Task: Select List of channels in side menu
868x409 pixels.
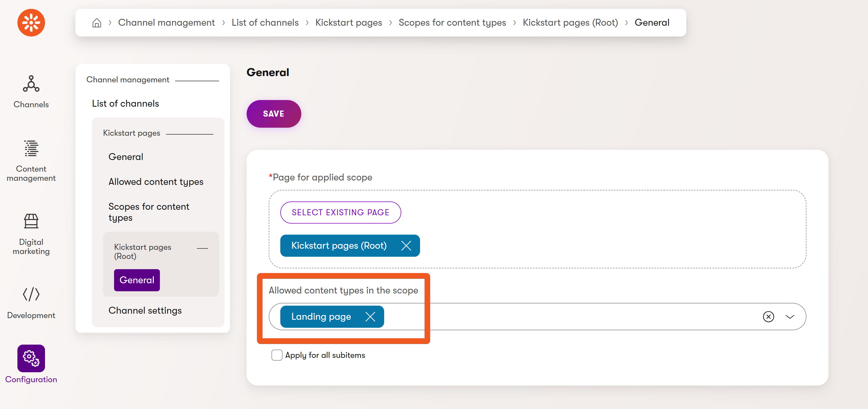Action: 125,104
